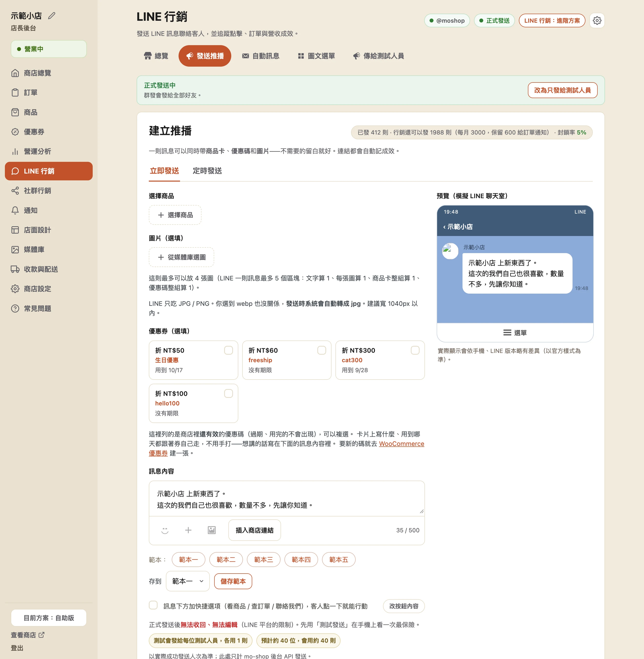Screen dimensions: 644x659
Task: Tick the 折 NT$300 cat300 coupon checkbox
Action: [415, 350]
